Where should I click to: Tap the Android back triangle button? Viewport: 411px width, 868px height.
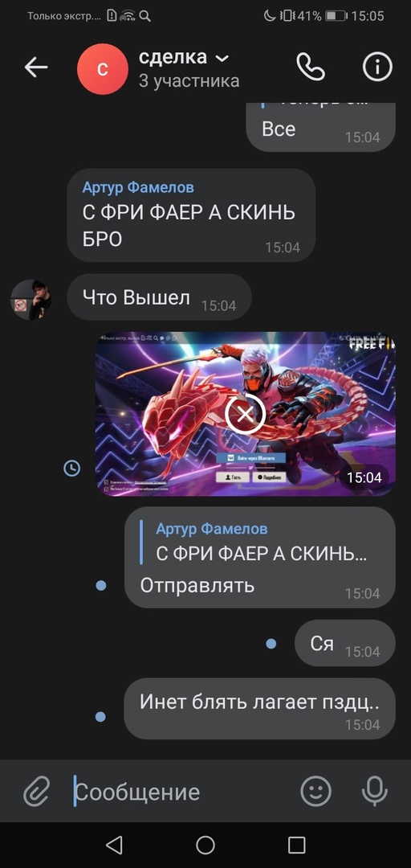coord(114,845)
